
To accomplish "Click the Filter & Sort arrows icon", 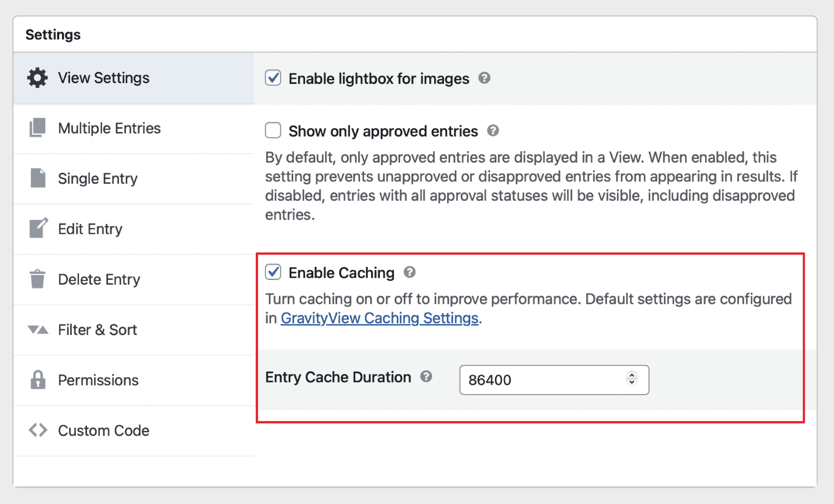I will point(37,329).
